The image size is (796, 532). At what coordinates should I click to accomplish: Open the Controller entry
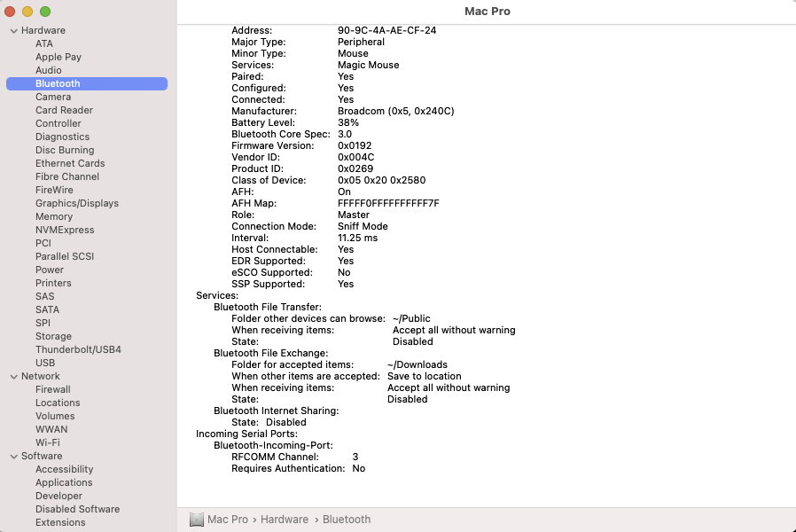[59, 123]
